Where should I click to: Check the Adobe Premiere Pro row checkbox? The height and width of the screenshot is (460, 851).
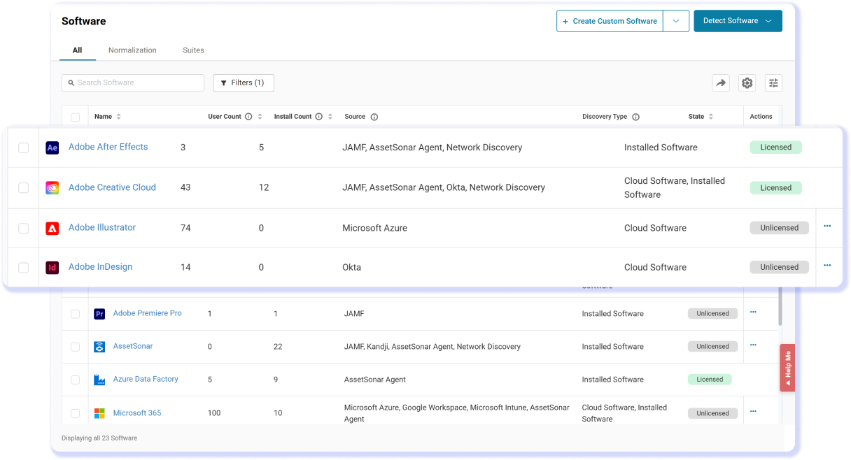75,314
